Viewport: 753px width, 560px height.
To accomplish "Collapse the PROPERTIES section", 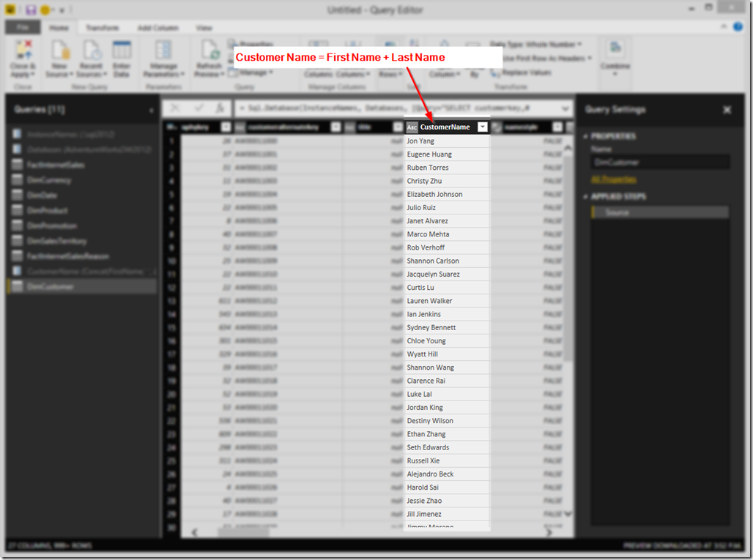I will pos(585,136).
